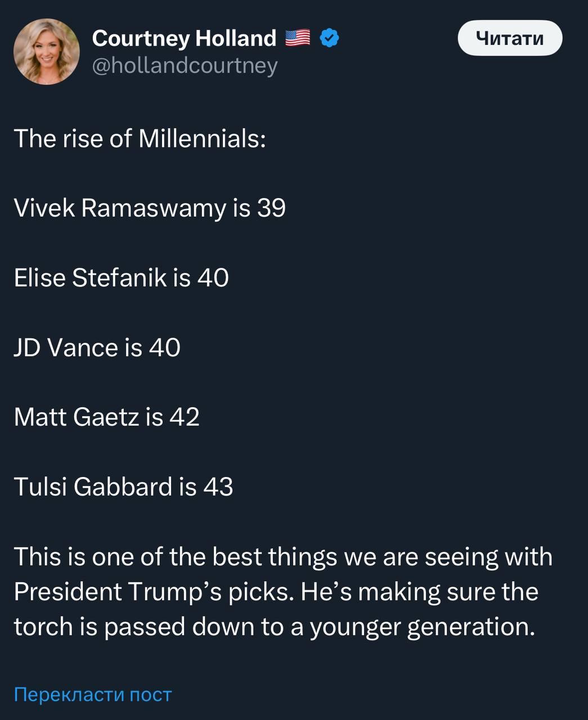Click the line starting 'torch is passed'
The width and height of the screenshot is (588, 720).
point(274,627)
